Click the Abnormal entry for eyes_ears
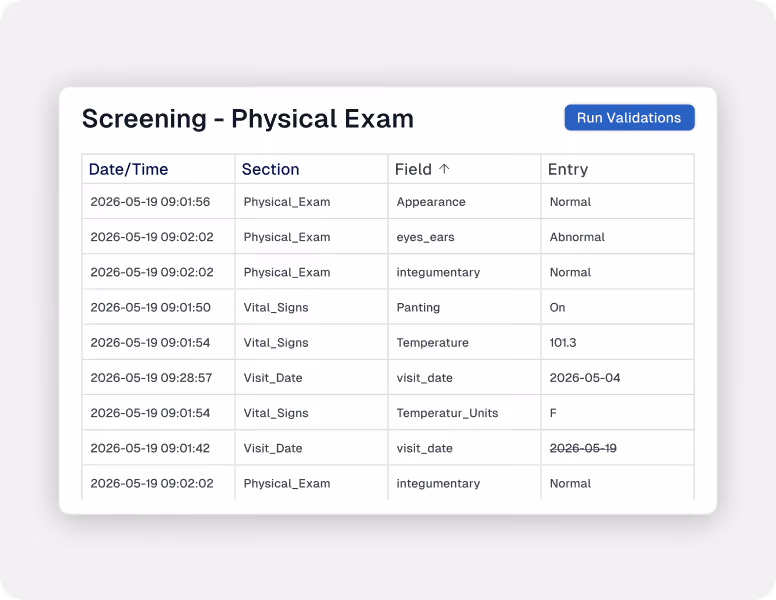 [577, 237]
